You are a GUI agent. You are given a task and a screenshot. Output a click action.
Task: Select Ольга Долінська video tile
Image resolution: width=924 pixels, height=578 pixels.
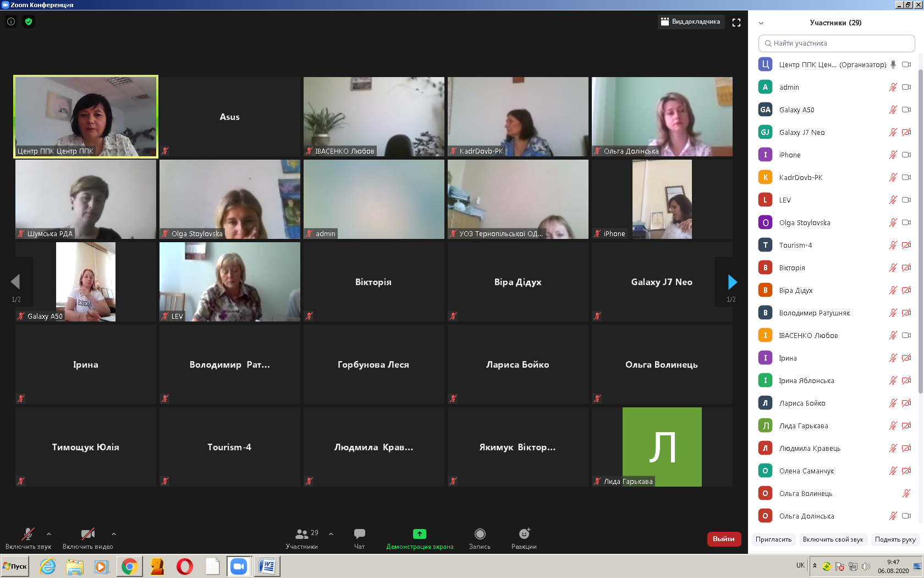tap(662, 117)
